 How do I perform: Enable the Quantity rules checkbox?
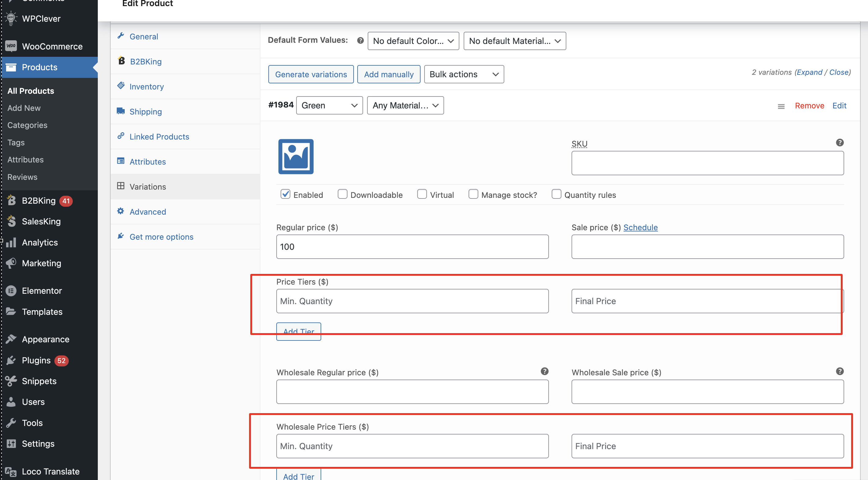coord(556,194)
